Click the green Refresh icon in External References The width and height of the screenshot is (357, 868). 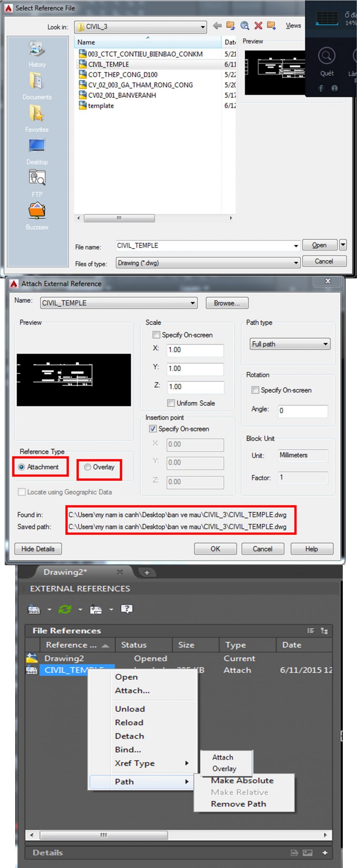(65, 609)
